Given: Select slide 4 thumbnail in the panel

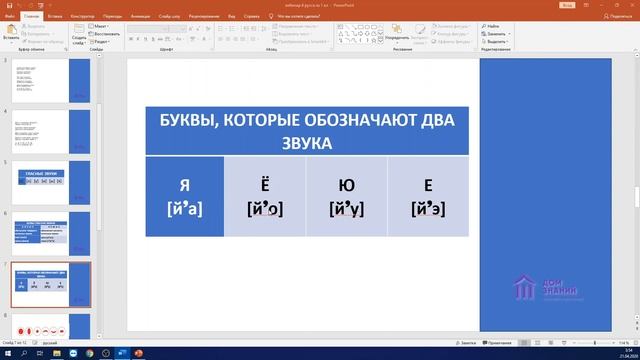Looking at the screenshot, I should tap(51, 131).
